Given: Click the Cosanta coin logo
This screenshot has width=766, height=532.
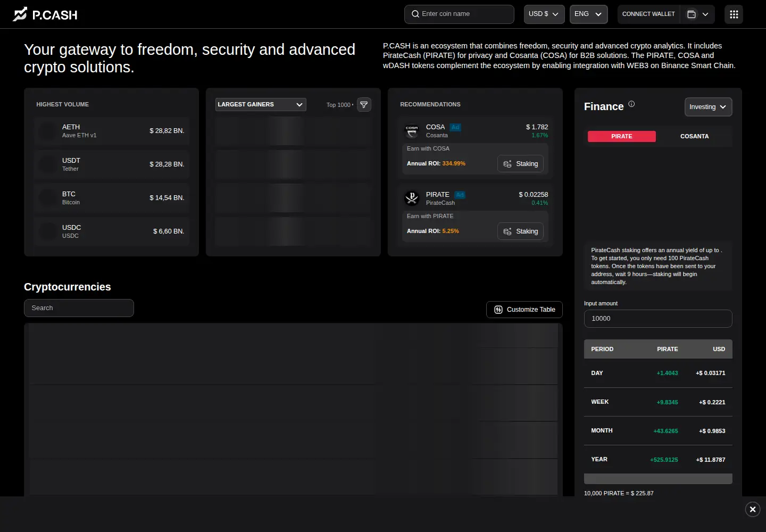Looking at the screenshot, I should [412, 130].
